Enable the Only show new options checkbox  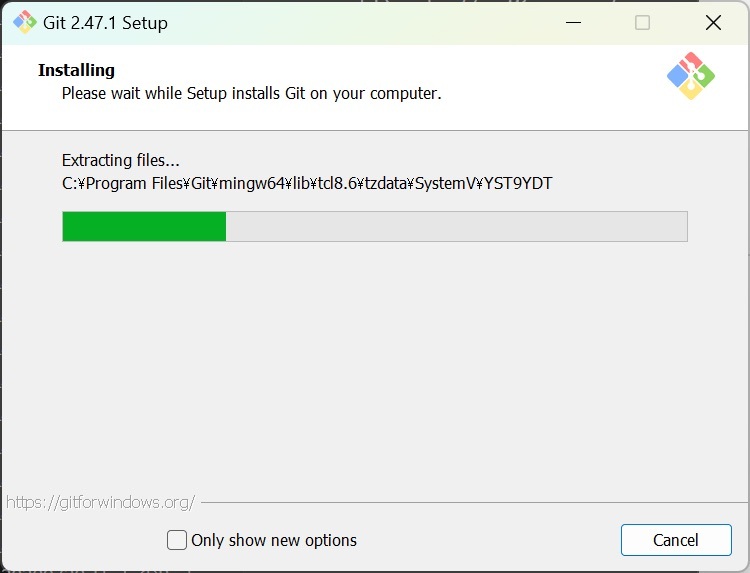click(x=177, y=540)
